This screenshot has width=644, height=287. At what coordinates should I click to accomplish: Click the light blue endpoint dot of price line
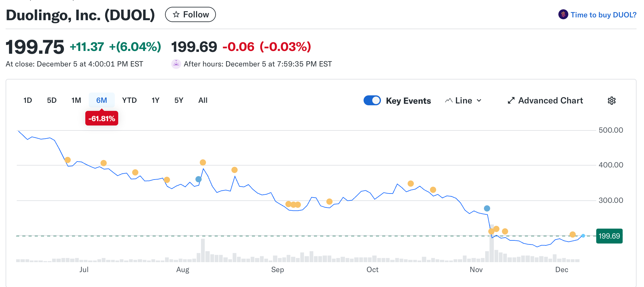click(583, 236)
